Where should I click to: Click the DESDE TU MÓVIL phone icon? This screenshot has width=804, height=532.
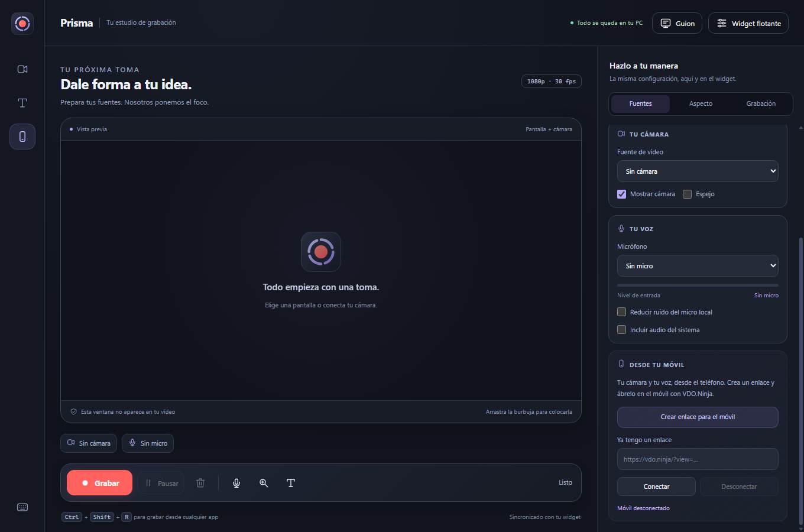[621, 364]
